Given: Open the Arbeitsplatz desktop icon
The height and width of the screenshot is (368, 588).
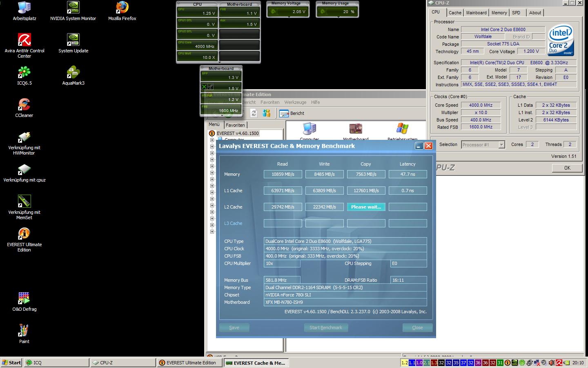Looking at the screenshot, I should (24, 11).
